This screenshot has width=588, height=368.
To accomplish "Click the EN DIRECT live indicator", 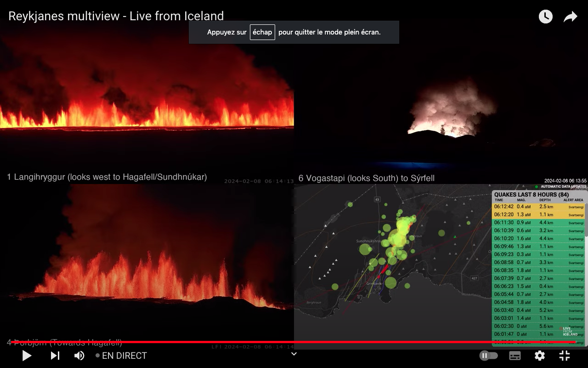I will [121, 356].
